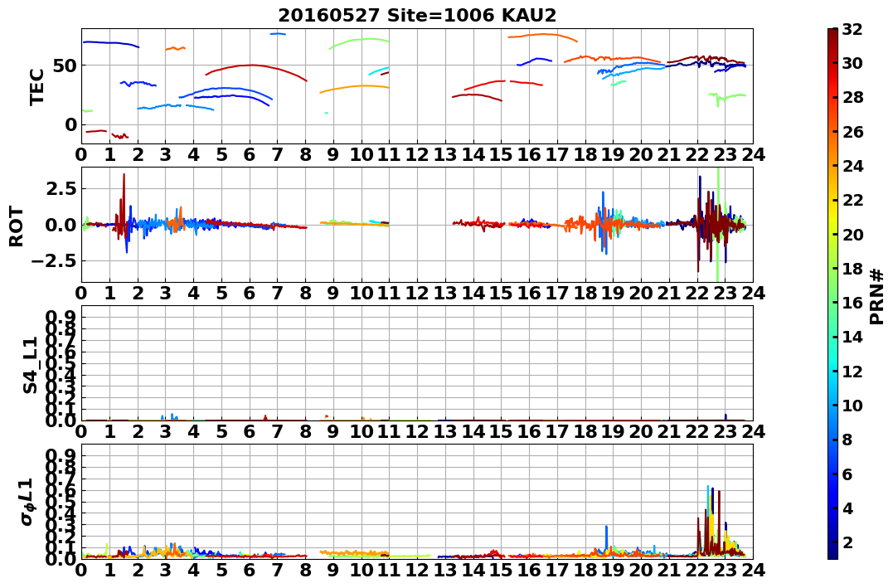893x588 pixels.
Task: Click the "2" tick on the PRN colorbar
Action: [847, 542]
